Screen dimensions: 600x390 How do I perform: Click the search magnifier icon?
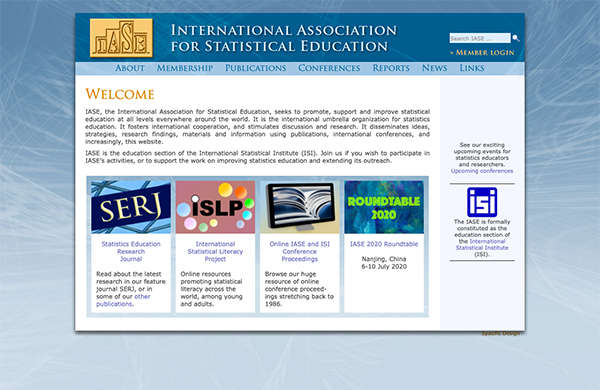(x=516, y=38)
